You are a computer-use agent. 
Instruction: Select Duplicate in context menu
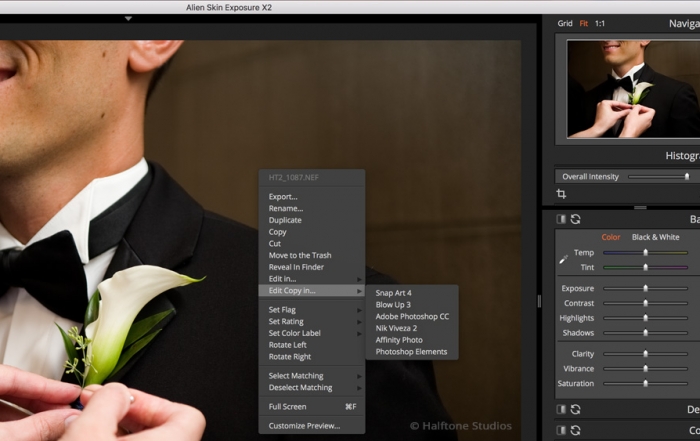[312, 220]
